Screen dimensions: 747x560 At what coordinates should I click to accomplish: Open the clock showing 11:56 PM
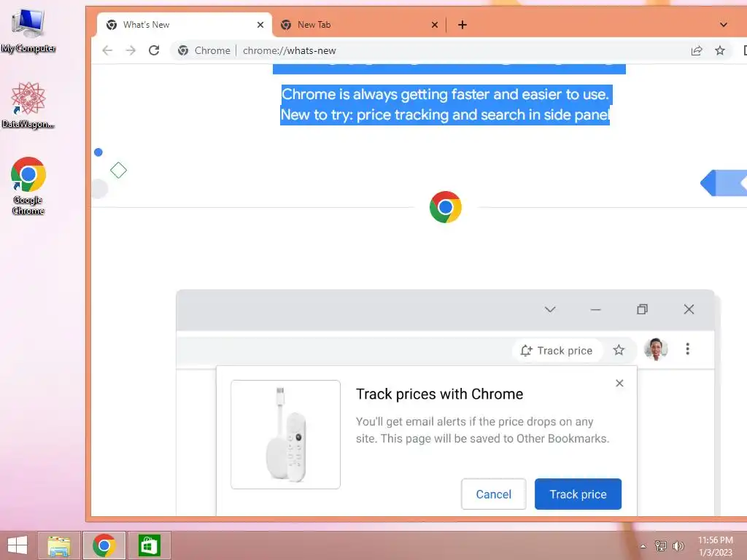(715, 546)
